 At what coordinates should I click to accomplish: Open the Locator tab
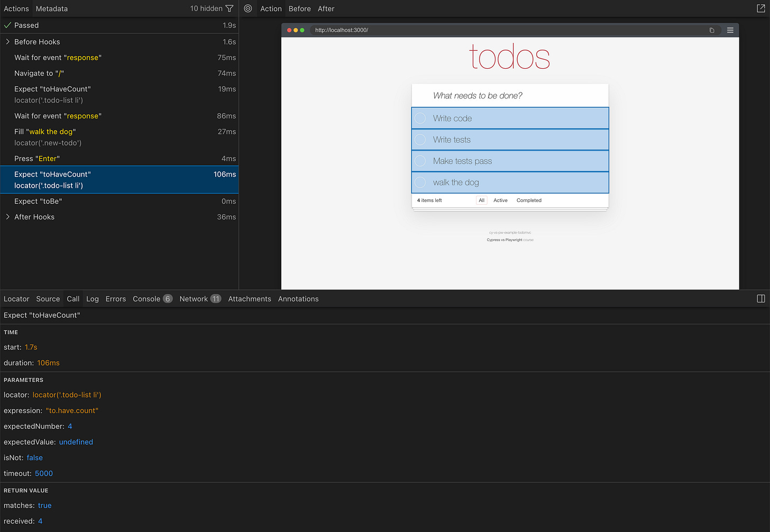[16, 299]
